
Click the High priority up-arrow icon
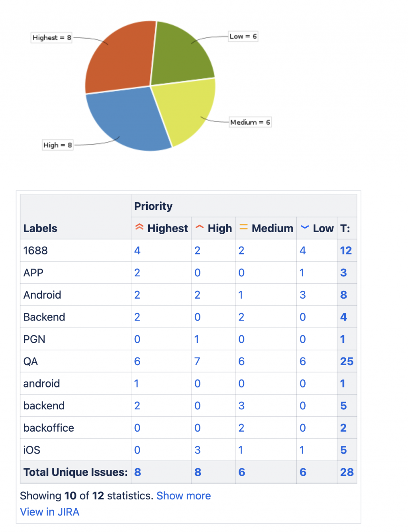pyautogui.click(x=200, y=227)
